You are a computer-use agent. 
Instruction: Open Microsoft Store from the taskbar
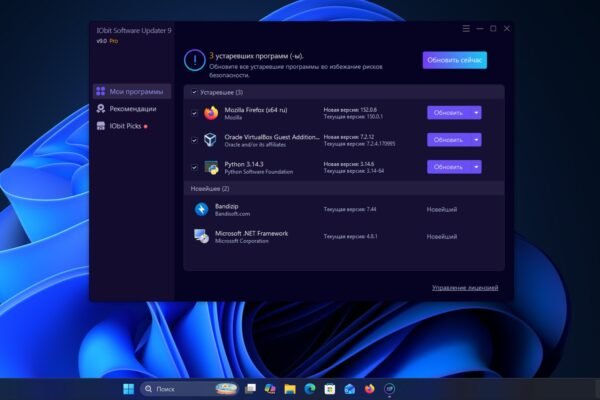329,389
